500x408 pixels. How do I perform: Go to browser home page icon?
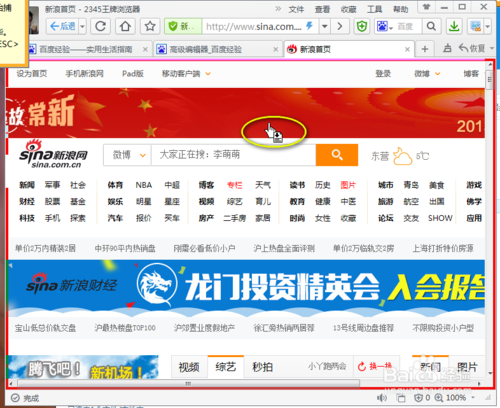click(x=125, y=26)
